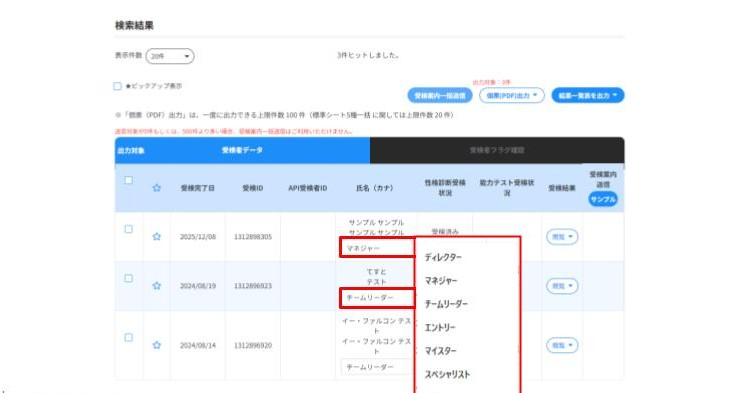
Task: Star the 2024/08/14 examinee row
Action: 157,345
